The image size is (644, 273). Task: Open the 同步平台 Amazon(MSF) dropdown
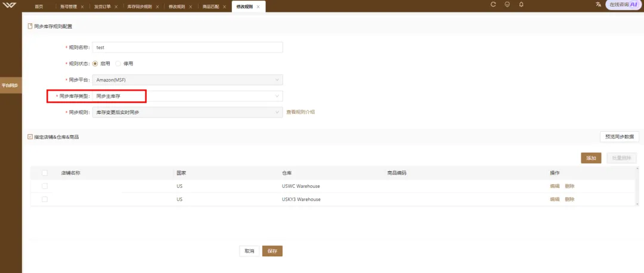[188, 80]
